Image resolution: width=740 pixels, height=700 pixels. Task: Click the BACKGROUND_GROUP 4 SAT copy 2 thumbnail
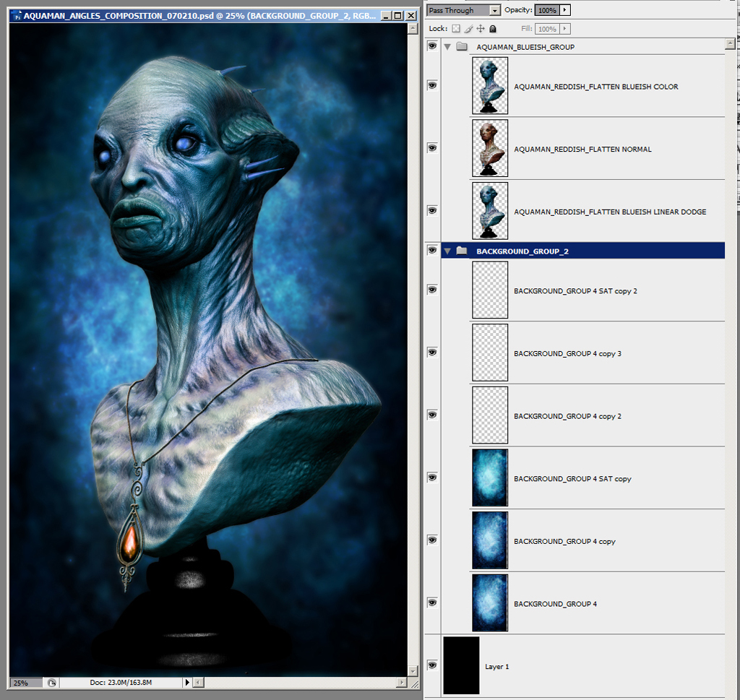(x=490, y=290)
